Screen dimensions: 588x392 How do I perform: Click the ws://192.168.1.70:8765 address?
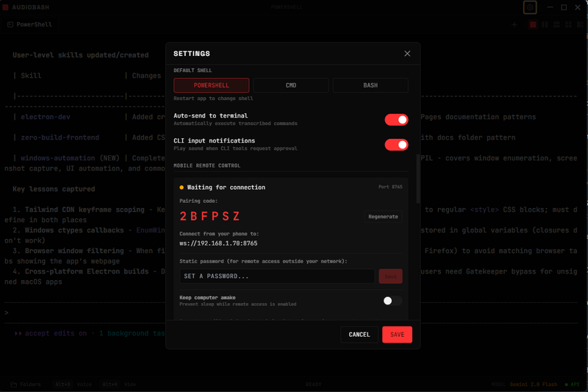(x=218, y=243)
